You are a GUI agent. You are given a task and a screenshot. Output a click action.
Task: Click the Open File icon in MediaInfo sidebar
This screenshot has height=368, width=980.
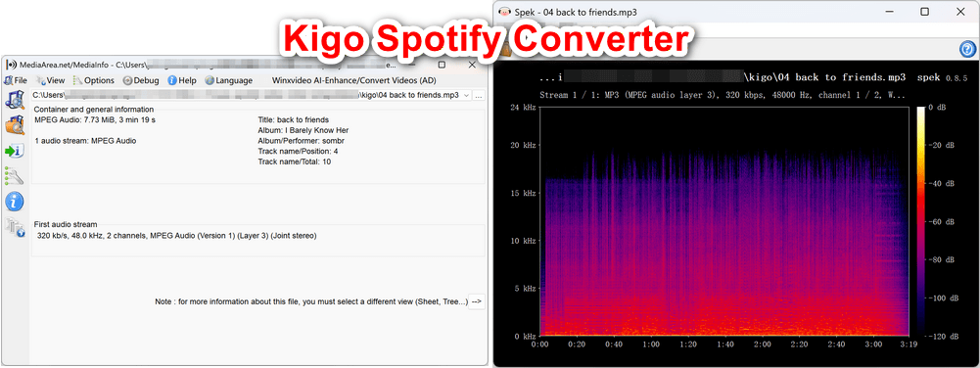pyautogui.click(x=15, y=100)
